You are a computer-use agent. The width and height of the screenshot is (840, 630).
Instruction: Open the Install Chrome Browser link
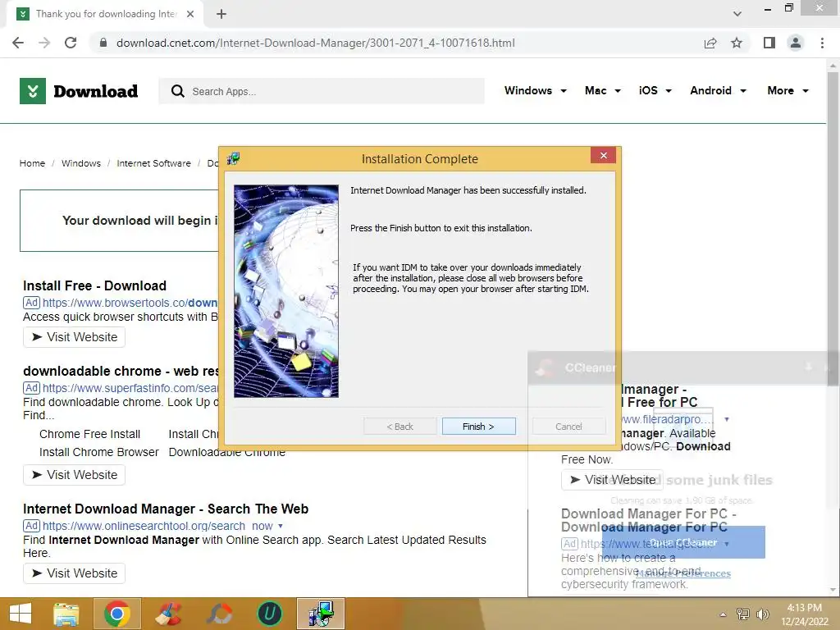99,452
